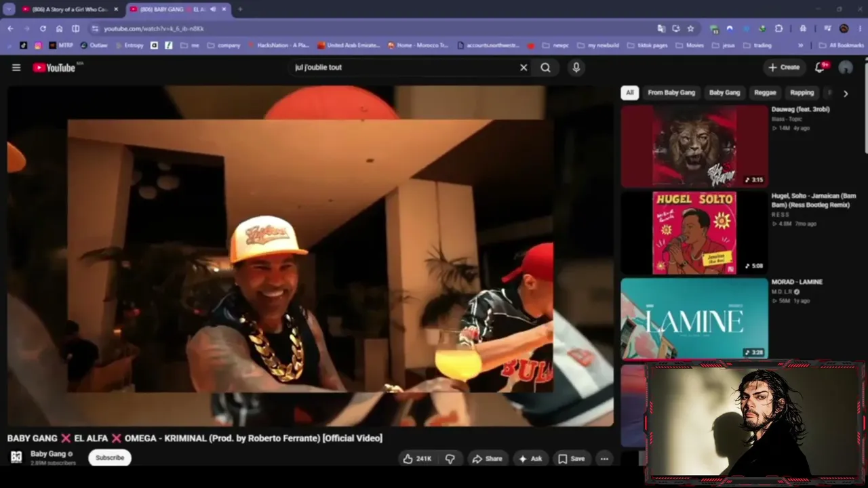The image size is (868, 488).
Task: Expand the tiktok pages bookmarks folder
Action: pos(646,45)
